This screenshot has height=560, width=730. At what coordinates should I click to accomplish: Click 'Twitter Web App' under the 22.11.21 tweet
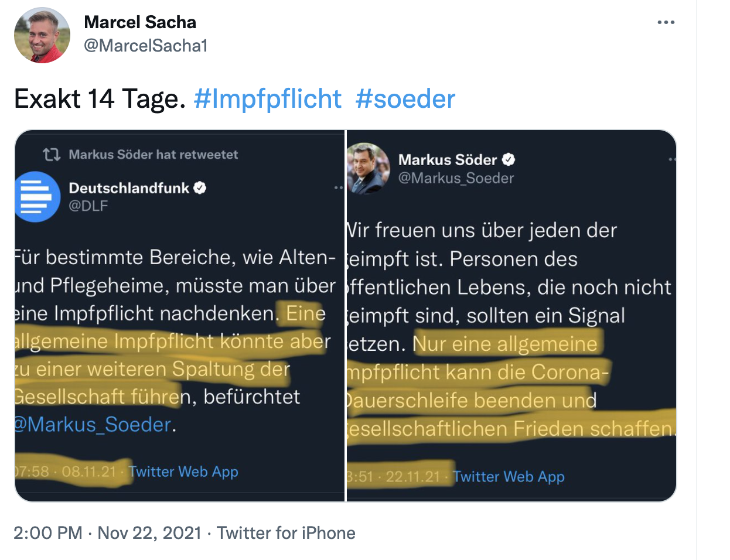509,477
